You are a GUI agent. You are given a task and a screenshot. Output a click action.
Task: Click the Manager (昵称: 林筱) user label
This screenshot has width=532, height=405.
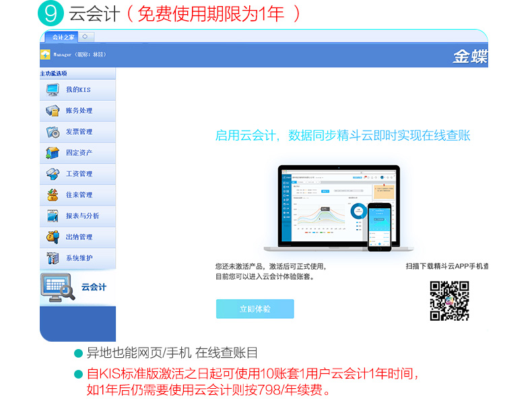click(x=79, y=55)
